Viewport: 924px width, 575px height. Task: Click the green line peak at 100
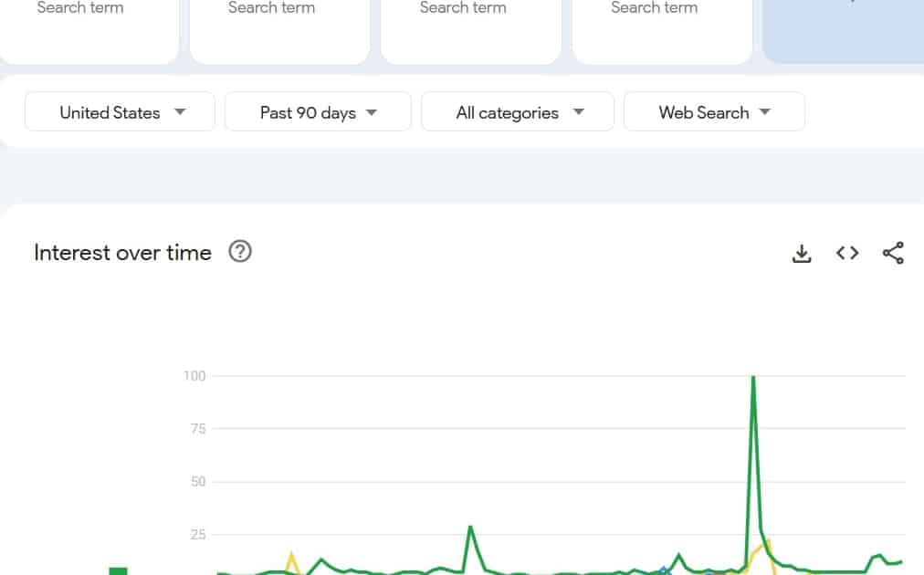[753, 377]
